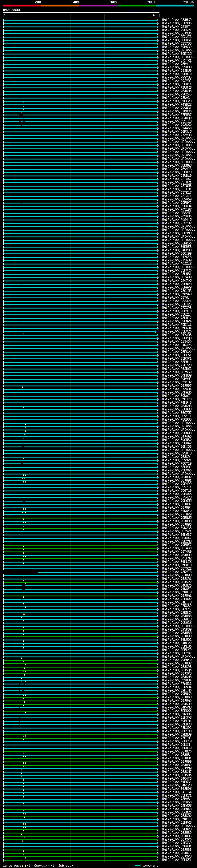197x868 pixels.
Task: Select the UniRef100_Q7PTN2 entry
Action: click(x=177, y=738)
